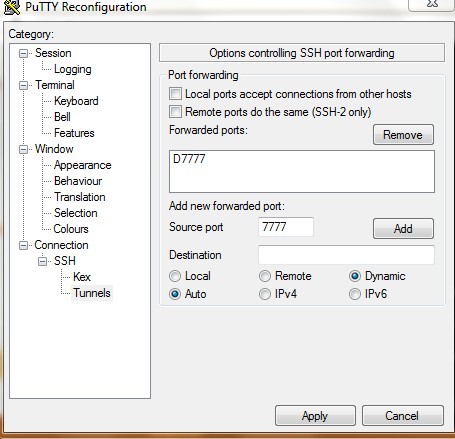Add the new forwarded port
455x439 pixels.
coord(403,229)
